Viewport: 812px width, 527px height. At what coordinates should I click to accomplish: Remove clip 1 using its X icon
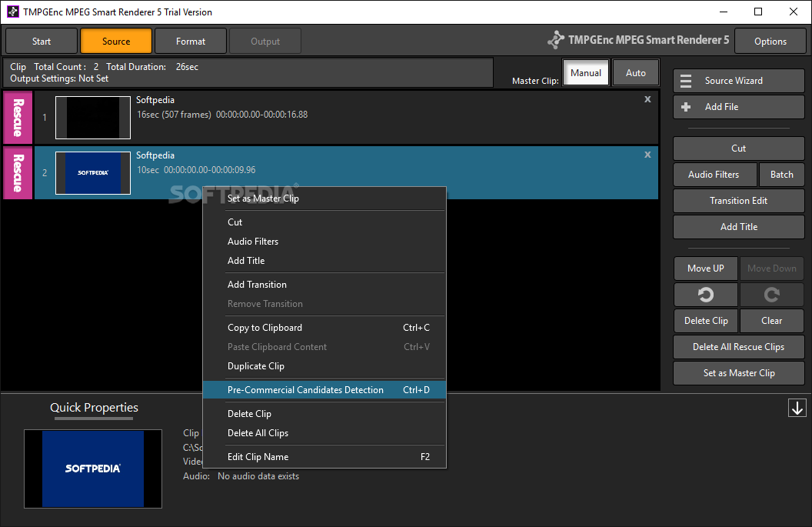click(x=647, y=99)
